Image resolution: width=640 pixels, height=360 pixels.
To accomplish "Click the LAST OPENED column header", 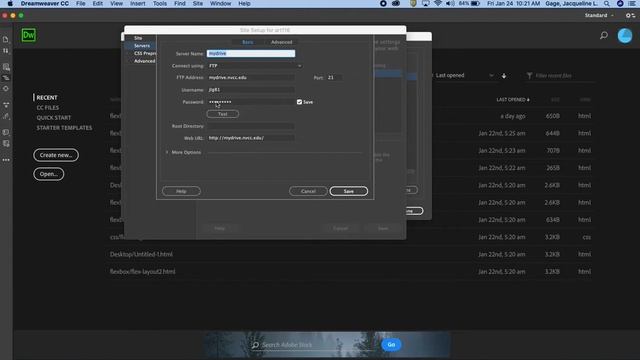I will pyautogui.click(x=513, y=100).
